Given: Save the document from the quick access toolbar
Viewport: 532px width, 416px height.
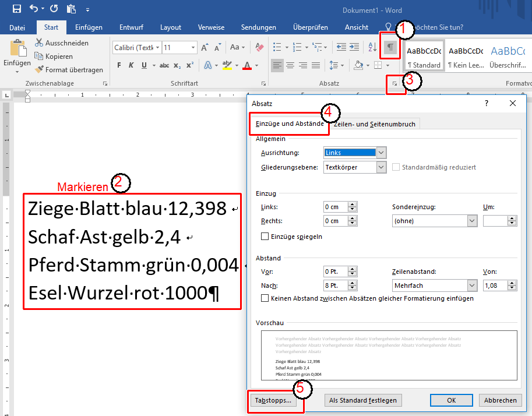Looking at the screenshot, I should 17,9.
